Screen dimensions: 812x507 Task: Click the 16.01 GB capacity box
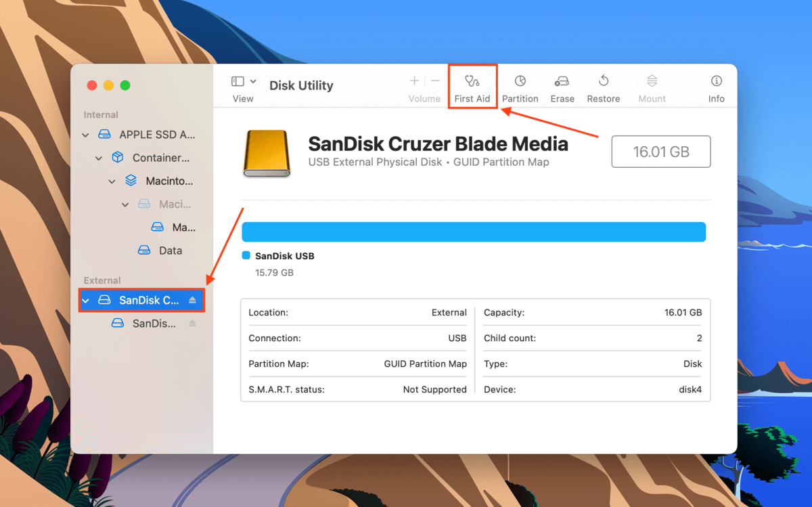coord(661,152)
